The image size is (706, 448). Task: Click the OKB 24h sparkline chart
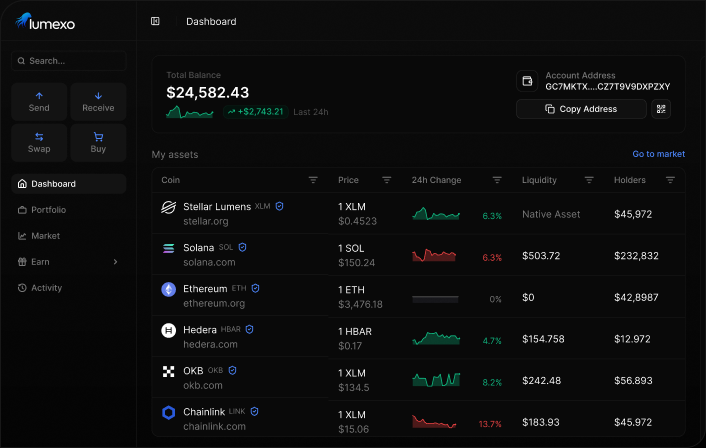(x=436, y=380)
